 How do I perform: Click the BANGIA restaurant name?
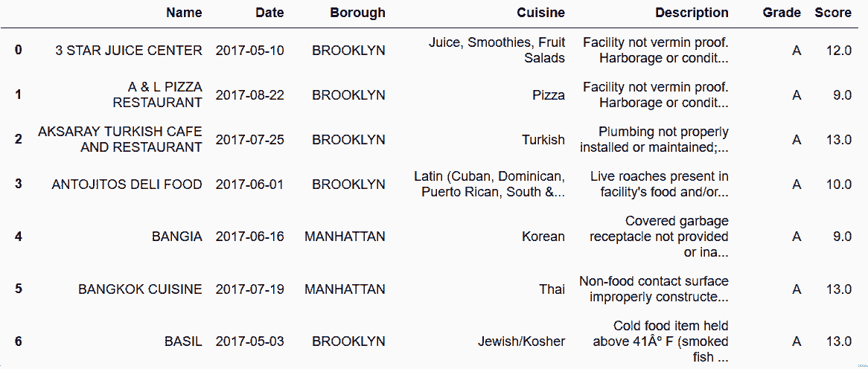click(177, 237)
